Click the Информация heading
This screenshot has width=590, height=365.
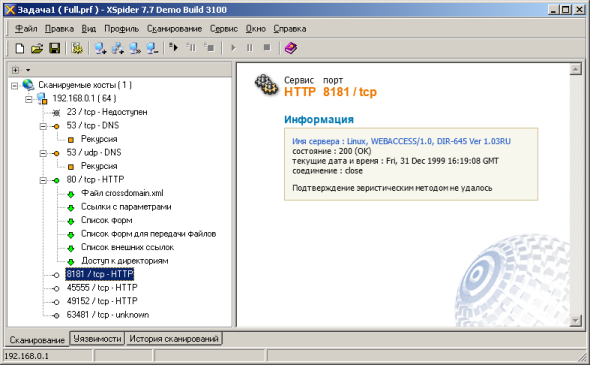pos(319,119)
